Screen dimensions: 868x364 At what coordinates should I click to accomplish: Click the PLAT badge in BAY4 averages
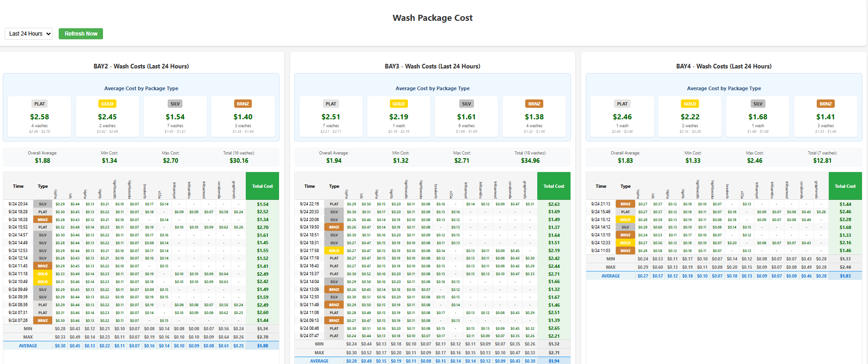pyautogui.click(x=622, y=104)
